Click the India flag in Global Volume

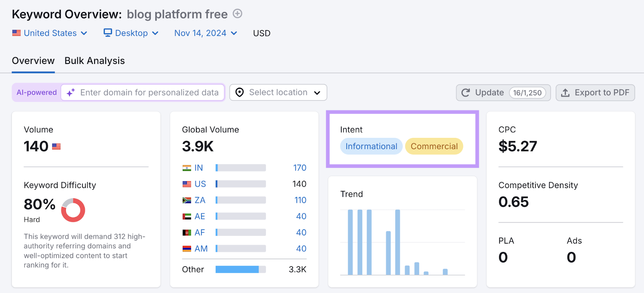(x=187, y=168)
